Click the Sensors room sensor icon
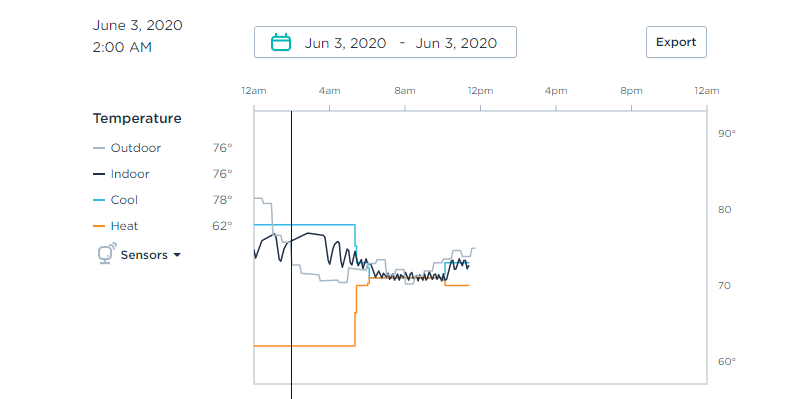The width and height of the screenshot is (800, 399). tap(107, 253)
